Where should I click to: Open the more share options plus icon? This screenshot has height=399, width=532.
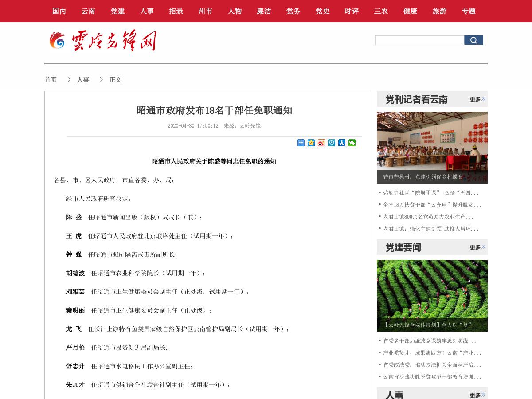coord(301,143)
